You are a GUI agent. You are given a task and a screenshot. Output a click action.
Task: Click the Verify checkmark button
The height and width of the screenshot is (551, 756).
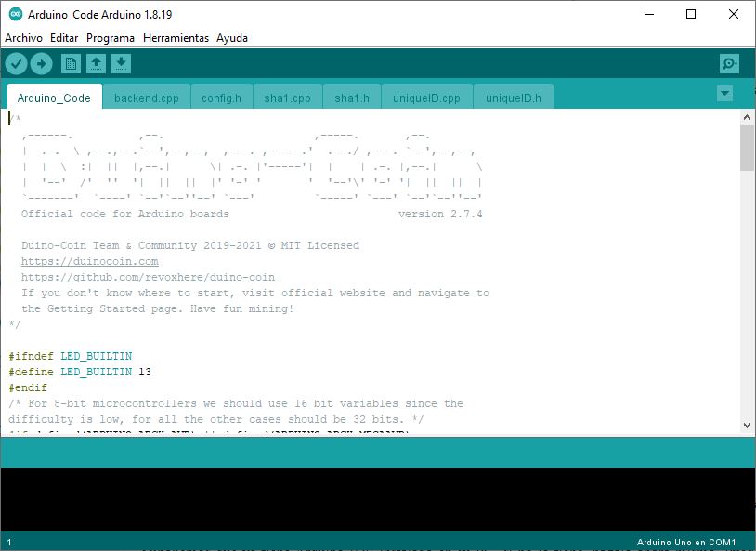[16, 64]
